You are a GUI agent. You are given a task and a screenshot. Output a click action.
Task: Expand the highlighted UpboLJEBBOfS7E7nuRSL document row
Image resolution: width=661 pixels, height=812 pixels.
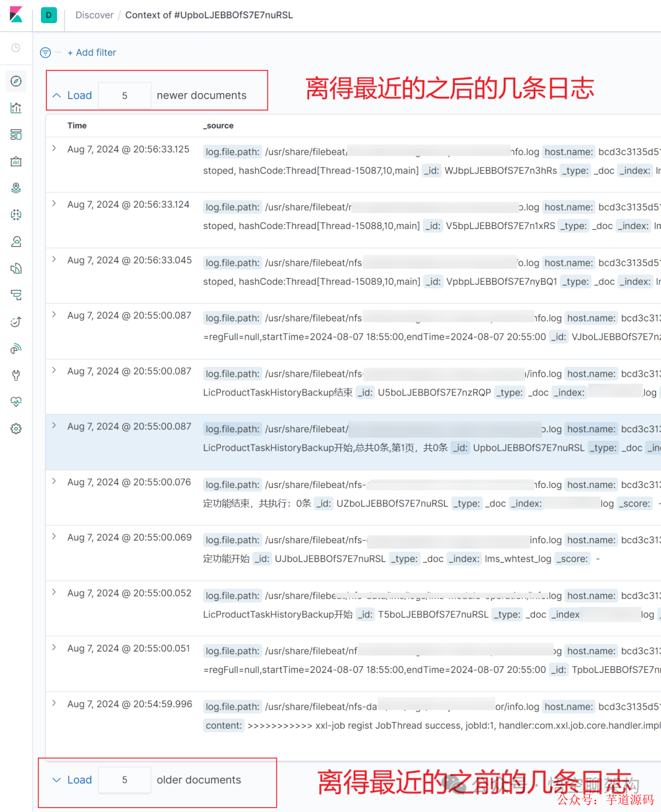[53, 426]
